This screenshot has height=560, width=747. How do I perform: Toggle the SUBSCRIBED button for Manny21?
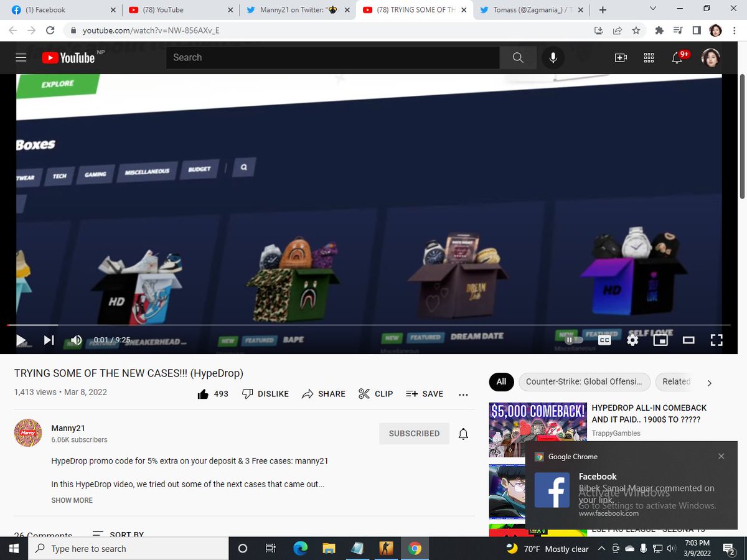click(x=414, y=434)
